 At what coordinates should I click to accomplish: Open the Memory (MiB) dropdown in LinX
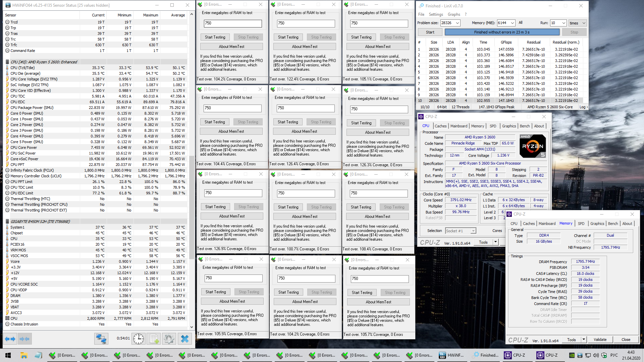[512, 23]
